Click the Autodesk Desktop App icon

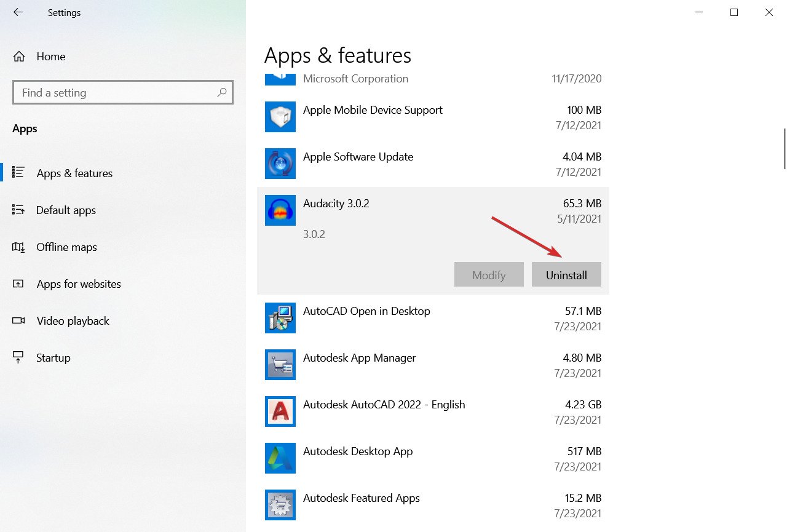point(280,458)
